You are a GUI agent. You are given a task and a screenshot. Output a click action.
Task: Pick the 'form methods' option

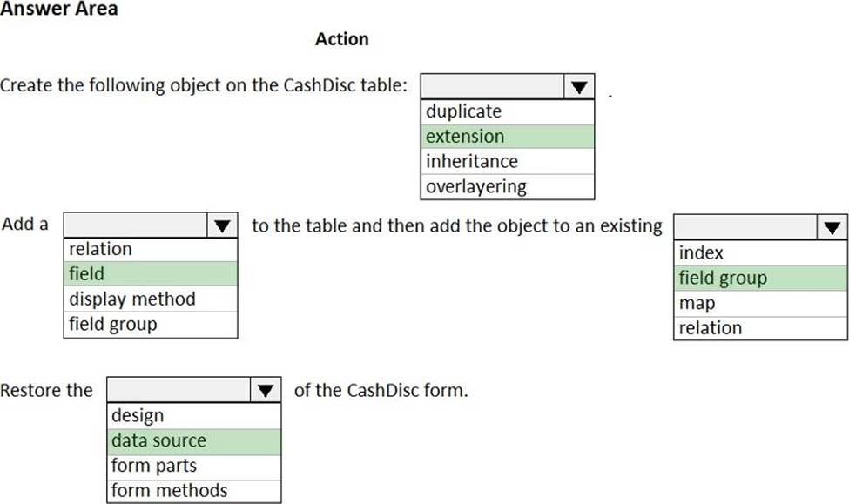pyautogui.click(x=193, y=491)
